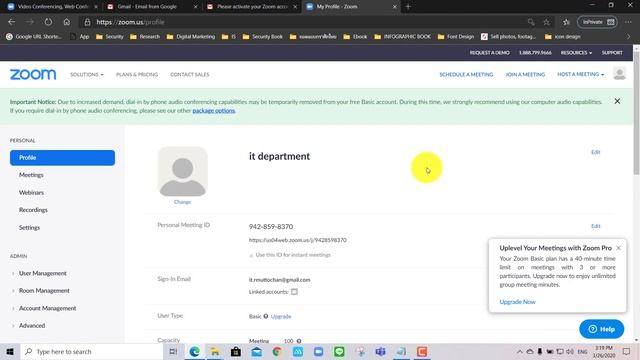Refresh the page with reload icon

pos(48,22)
